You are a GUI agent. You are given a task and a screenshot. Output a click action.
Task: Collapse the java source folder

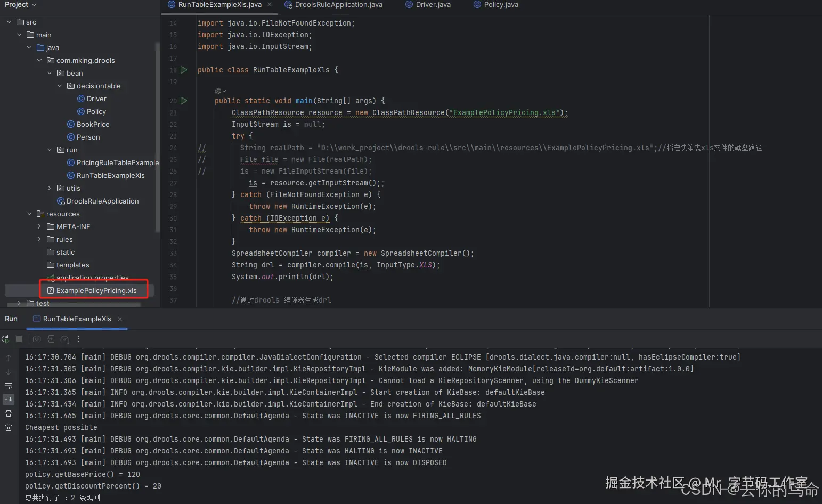[29, 47]
